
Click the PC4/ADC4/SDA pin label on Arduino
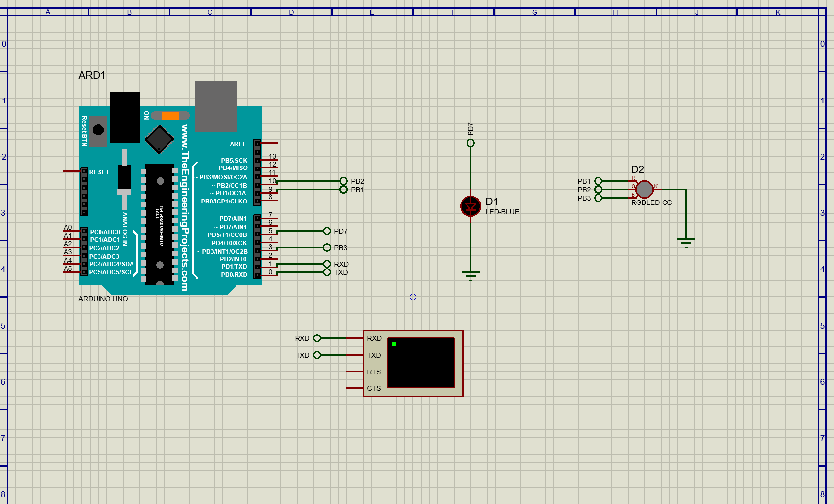coord(111,264)
